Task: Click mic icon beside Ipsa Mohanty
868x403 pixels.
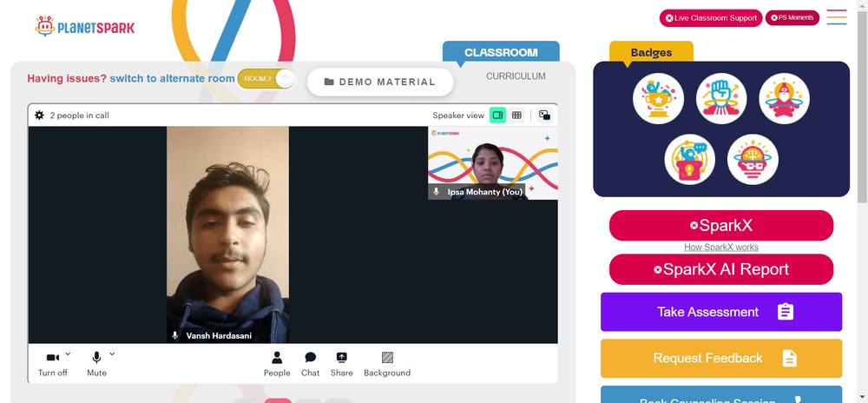Action: 437,192
